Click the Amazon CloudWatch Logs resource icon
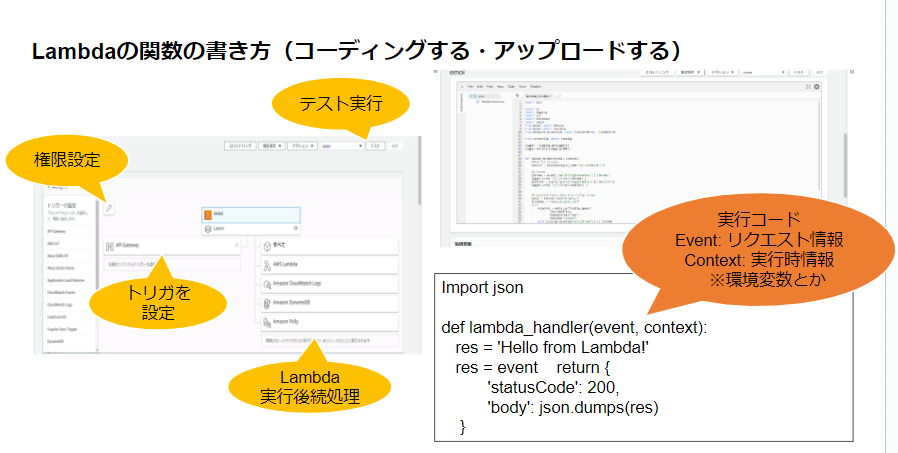 tap(267, 285)
